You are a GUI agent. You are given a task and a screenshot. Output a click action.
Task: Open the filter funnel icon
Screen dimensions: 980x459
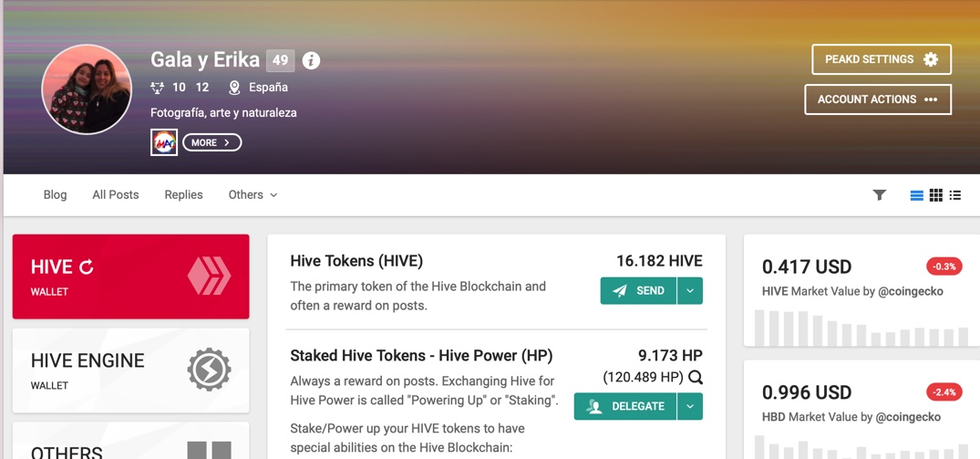point(880,195)
